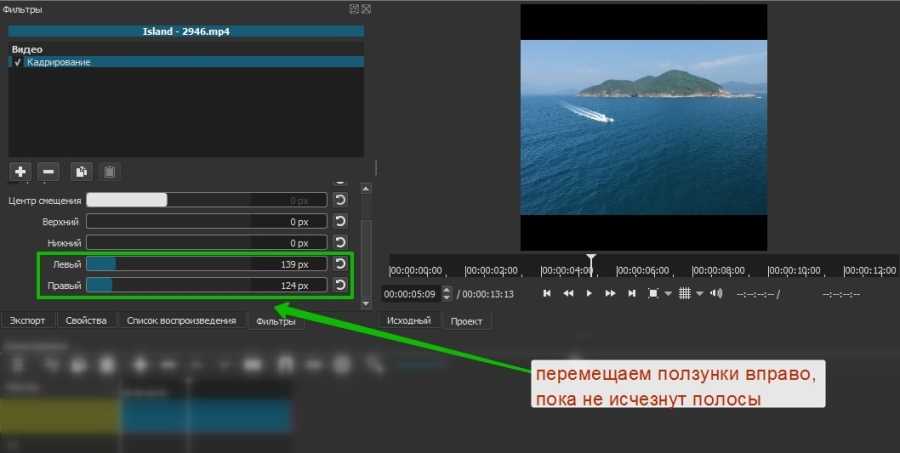
Task: Toggle the player volume speaker icon
Action: point(715,293)
